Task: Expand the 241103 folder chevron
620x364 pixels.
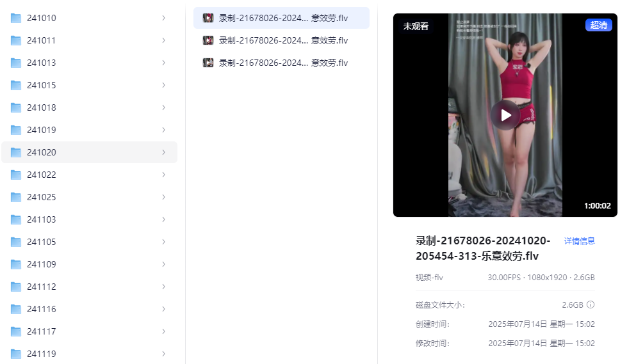Action: point(164,219)
